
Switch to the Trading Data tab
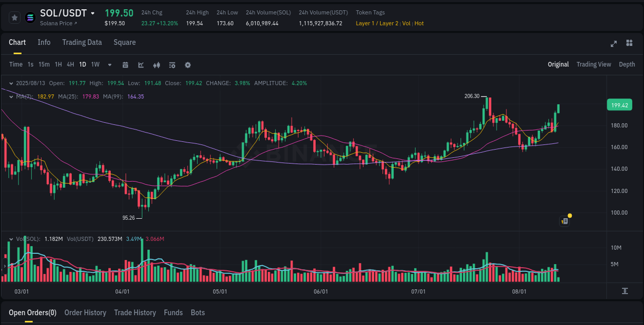pos(82,42)
